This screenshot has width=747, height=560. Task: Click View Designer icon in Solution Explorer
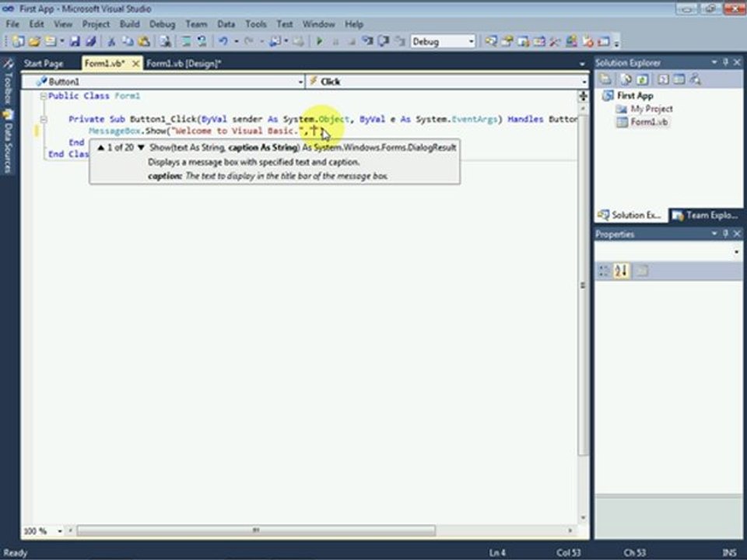(x=679, y=79)
